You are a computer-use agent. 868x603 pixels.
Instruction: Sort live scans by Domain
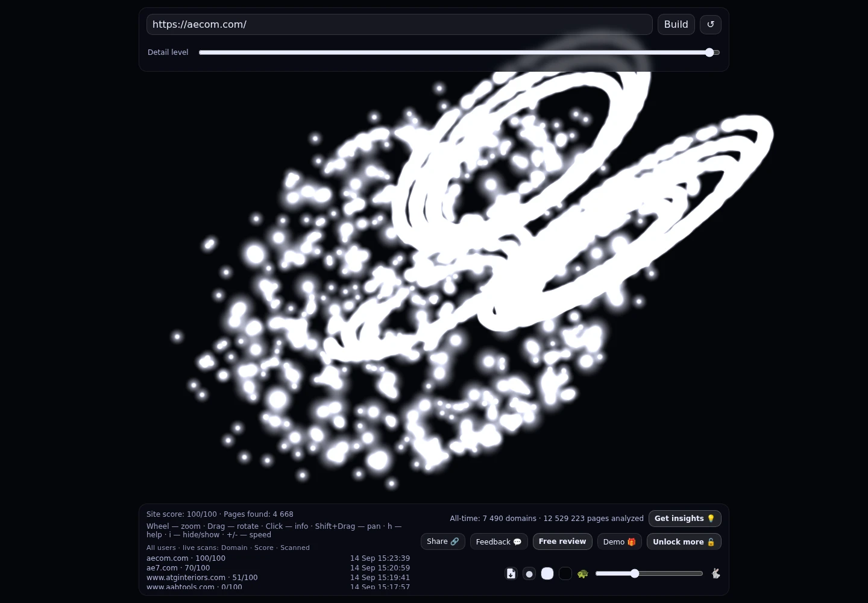(x=234, y=548)
